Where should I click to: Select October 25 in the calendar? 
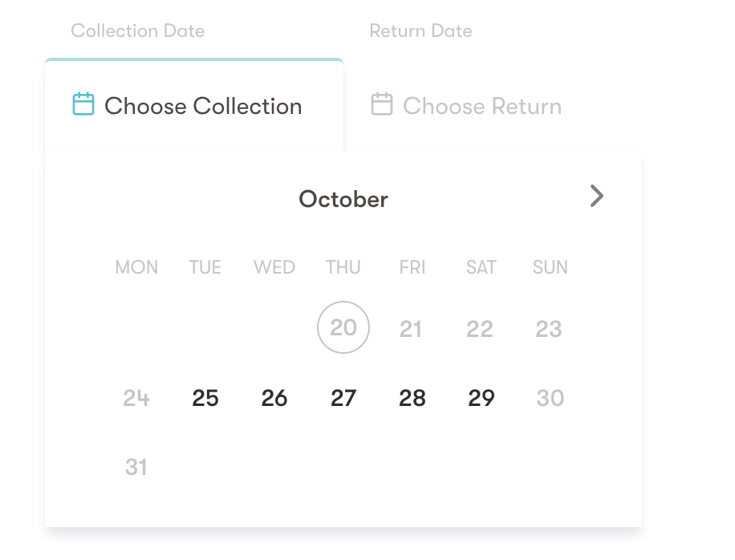click(x=205, y=398)
